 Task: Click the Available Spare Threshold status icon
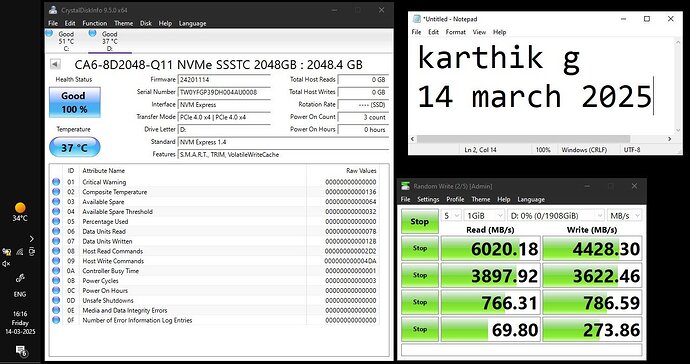pyautogui.click(x=56, y=212)
